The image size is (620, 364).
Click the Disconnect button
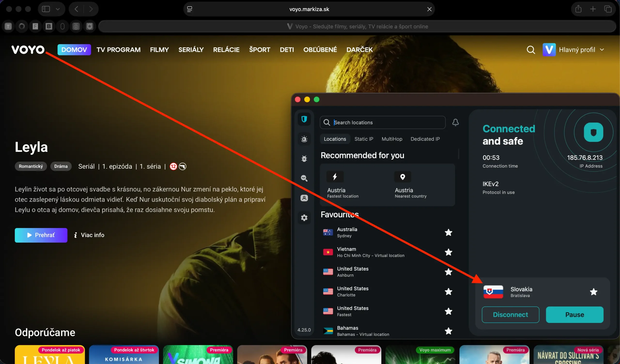[510, 315]
